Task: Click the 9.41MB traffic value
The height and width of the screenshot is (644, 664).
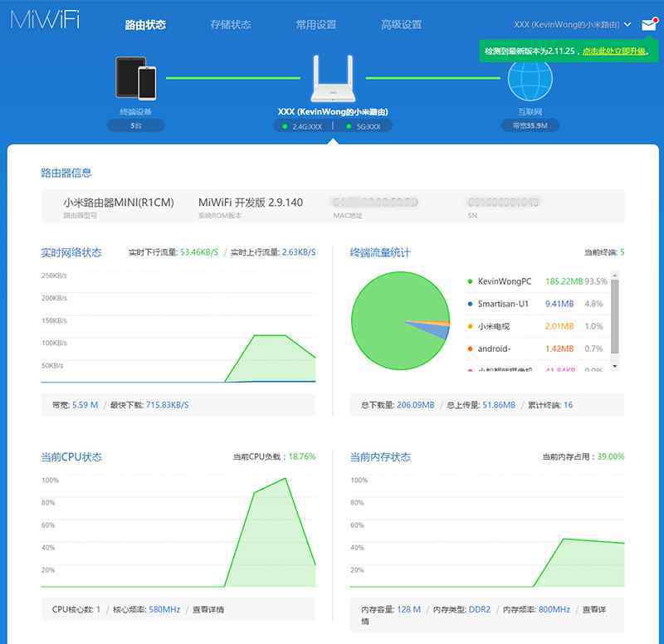Action: click(x=559, y=304)
